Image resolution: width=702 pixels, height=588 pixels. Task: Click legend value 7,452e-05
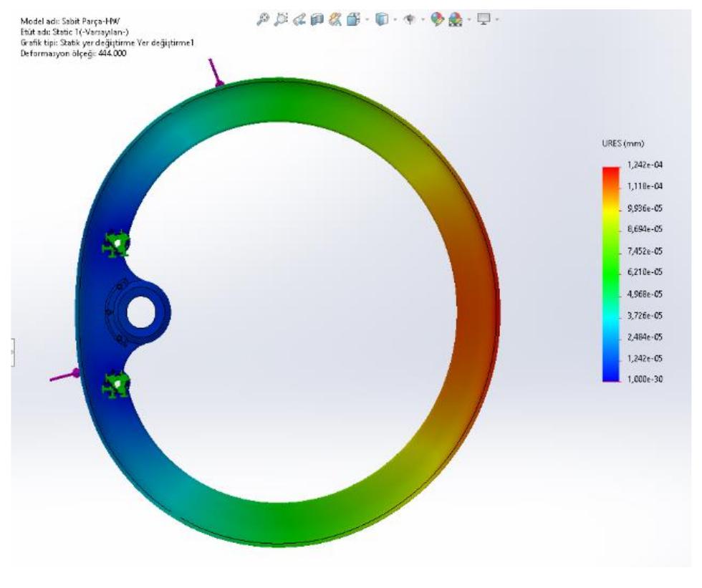pos(645,251)
